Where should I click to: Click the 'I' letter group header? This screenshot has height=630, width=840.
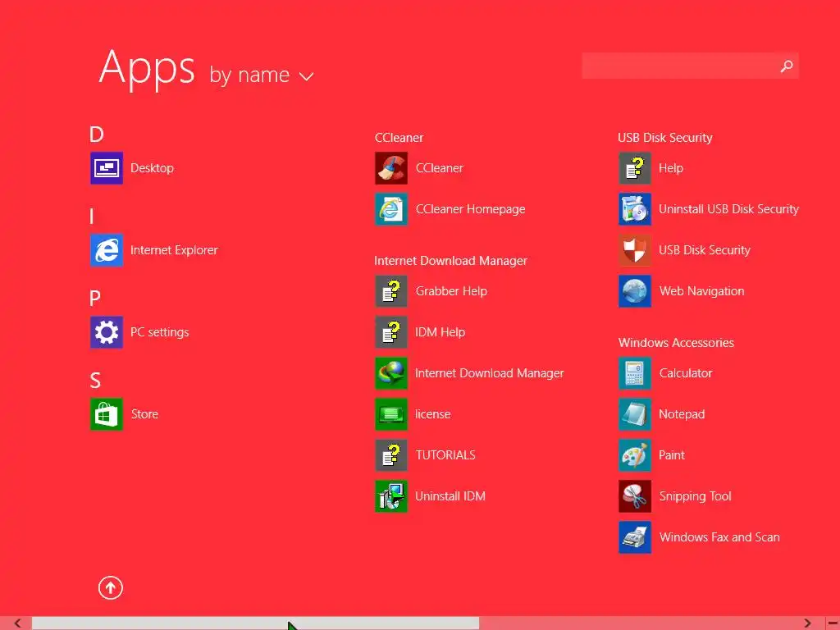coord(92,217)
